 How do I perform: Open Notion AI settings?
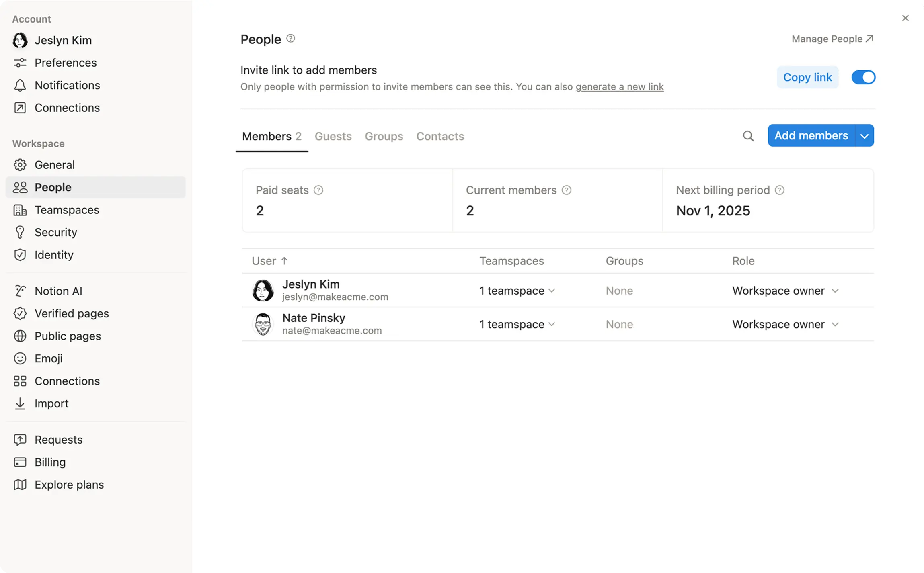pos(58,291)
